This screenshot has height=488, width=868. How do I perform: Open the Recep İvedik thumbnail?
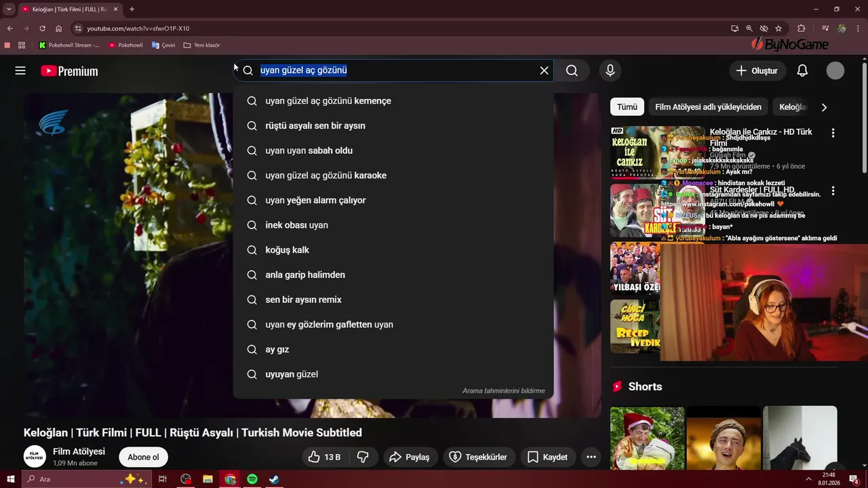coord(635,327)
